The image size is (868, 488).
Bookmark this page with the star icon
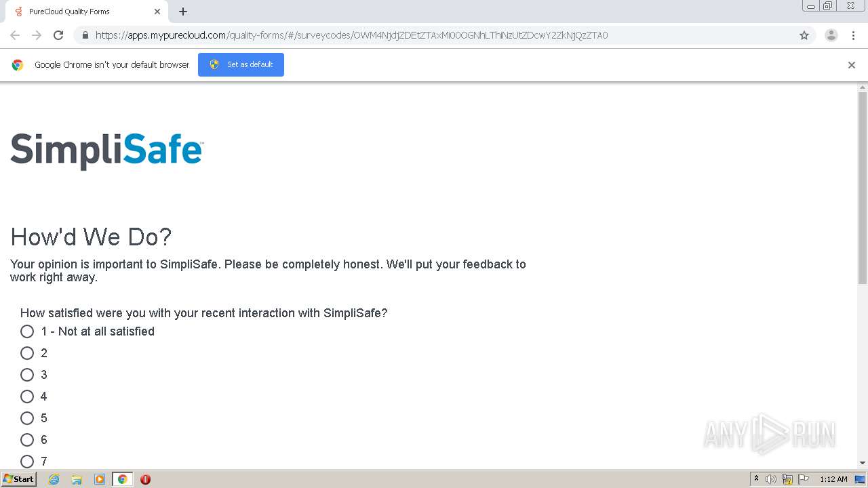pos(804,35)
